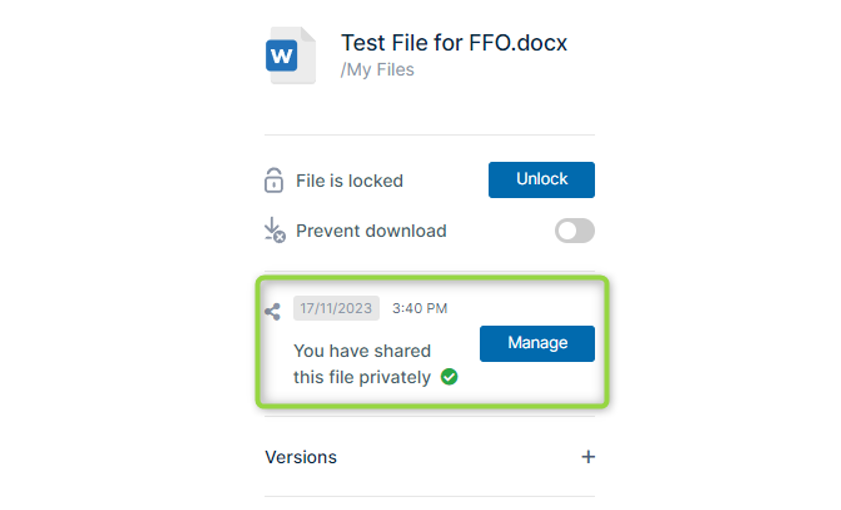This screenshot has width=841, height=510.
Task: Click the green checkmark status icon
Action: (x=449, y=377)
